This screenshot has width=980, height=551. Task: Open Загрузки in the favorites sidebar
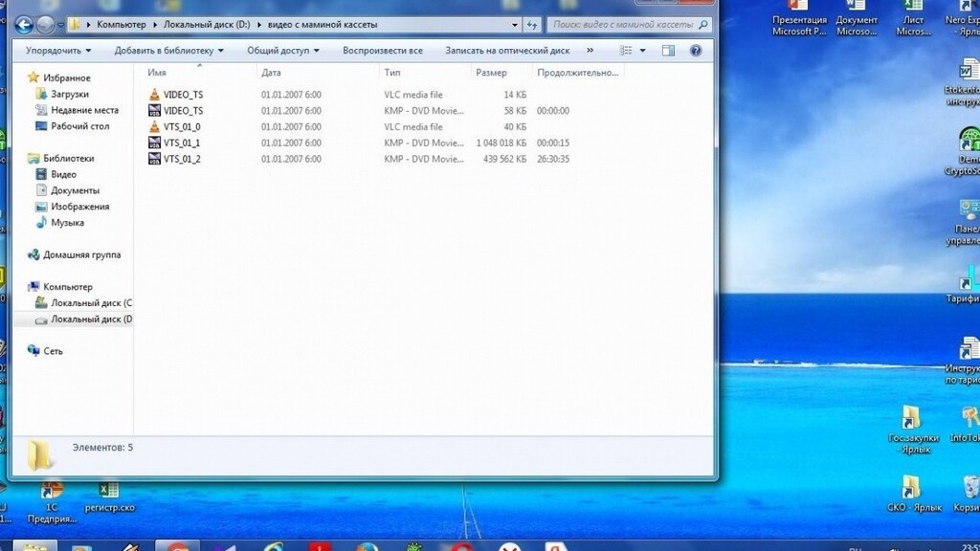[69, 94]
